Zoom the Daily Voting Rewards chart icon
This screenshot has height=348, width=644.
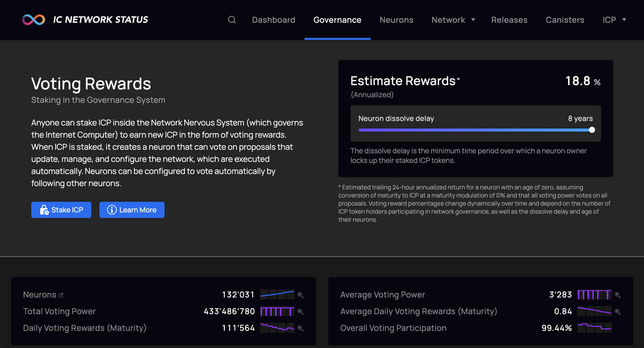(x=300, y=328)
